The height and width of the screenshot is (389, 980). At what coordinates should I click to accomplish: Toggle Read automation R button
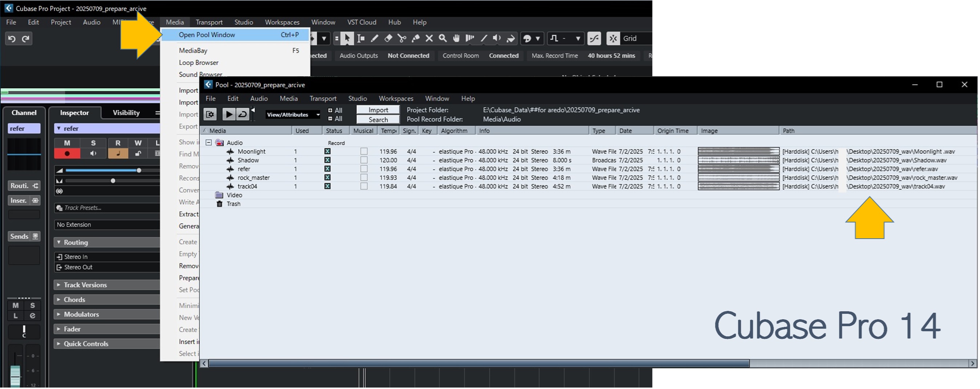[x=118, y=143]
